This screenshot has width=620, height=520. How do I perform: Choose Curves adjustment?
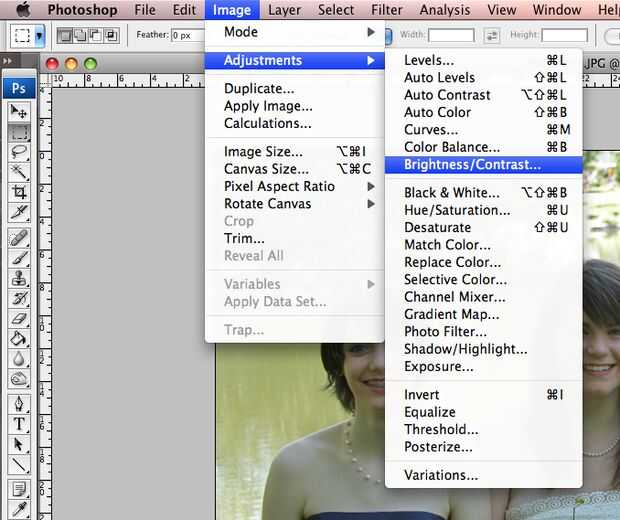pyautogui.click(x=484, y=130)
